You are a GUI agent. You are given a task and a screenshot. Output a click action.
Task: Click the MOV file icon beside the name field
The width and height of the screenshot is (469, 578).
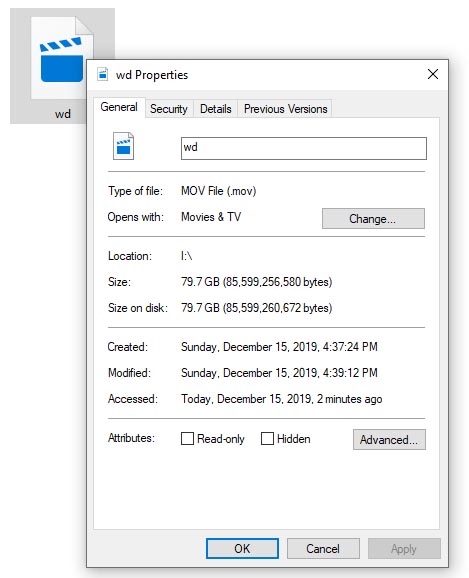123,146
